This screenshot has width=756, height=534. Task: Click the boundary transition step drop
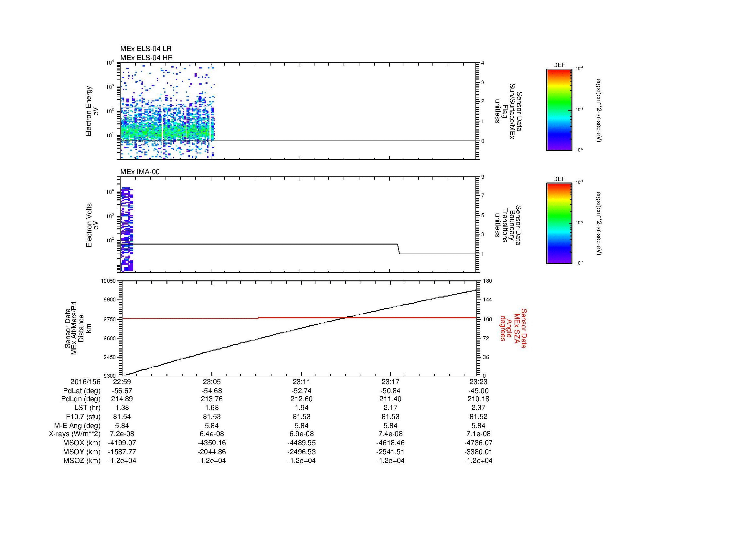(x=399, y=249)
